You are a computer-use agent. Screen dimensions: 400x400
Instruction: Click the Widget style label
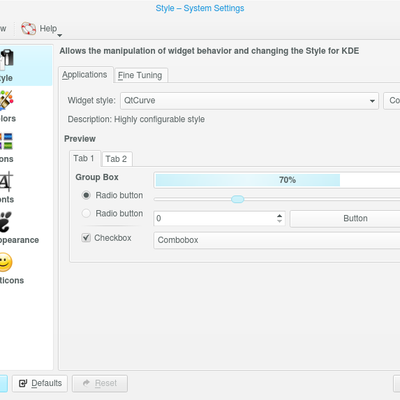[x=92, y=101]
